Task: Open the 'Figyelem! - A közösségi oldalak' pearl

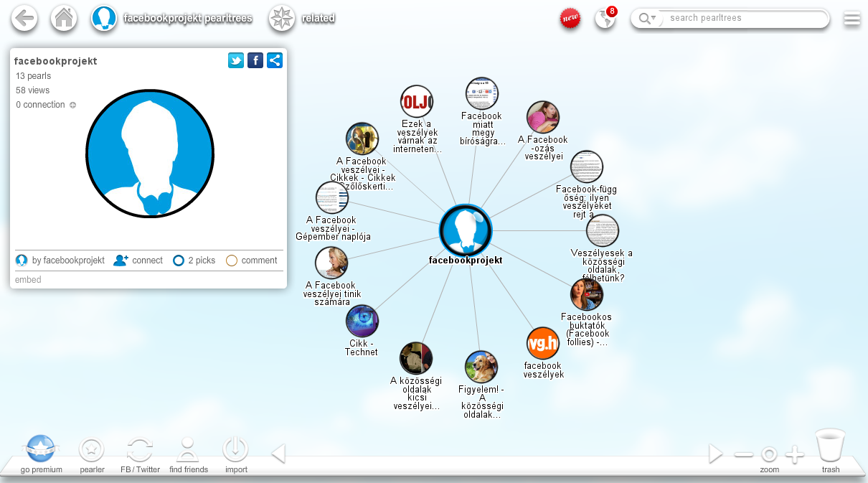Action: pyautogui.click(x=481, y=367)
